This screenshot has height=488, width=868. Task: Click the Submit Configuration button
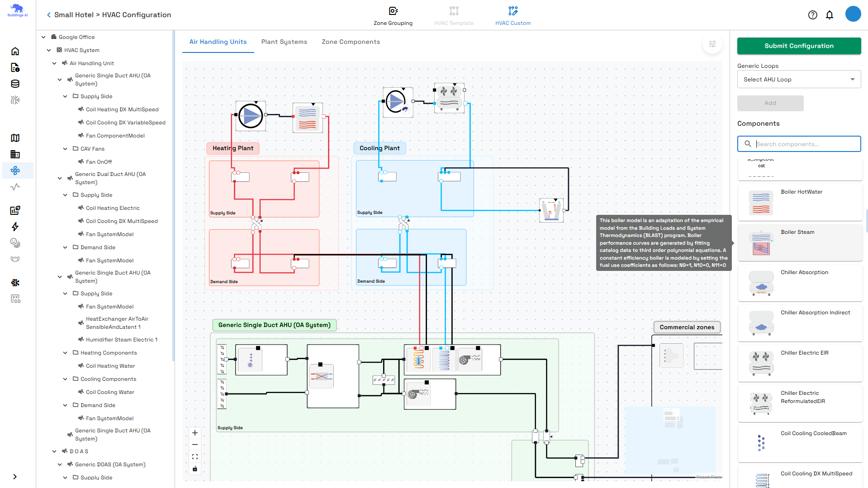[799, 46]
